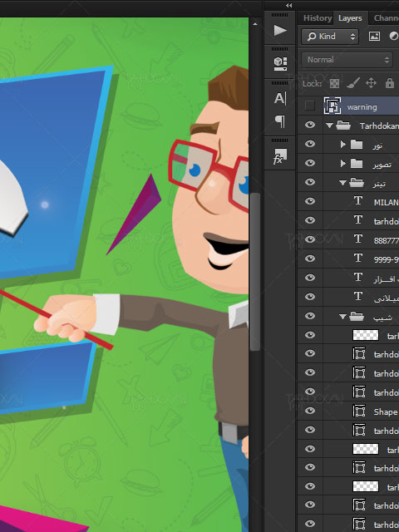Select the Shape layer name
The width and height of the screenshot is (399, 532).
[386, 412]
